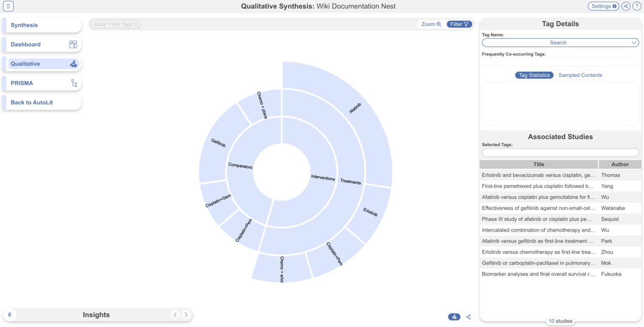This screenshot has width=644, height=327.
Task: Click the sunburst icon next to Qualitative
Action: click(73, 64)
